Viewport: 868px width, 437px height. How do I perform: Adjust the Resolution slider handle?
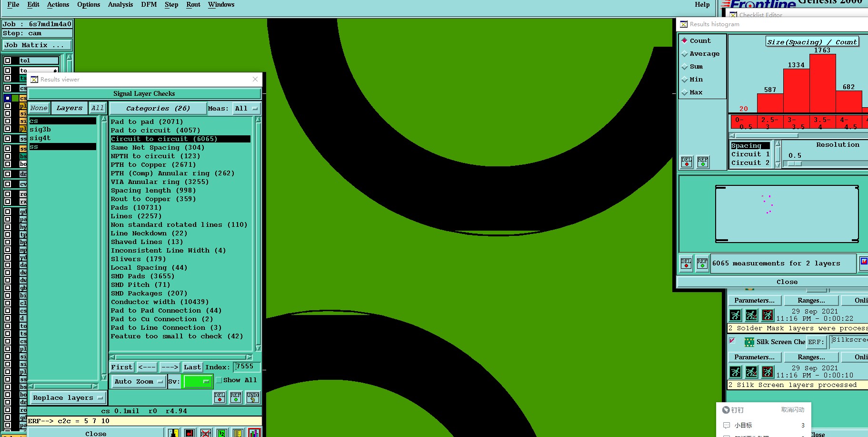pos(794,163)
